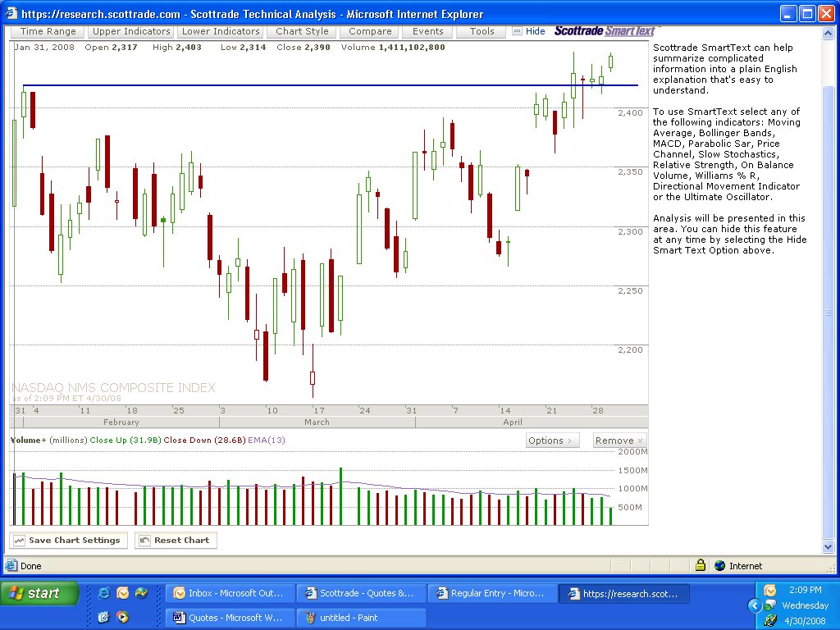Switch to Scottrade - Quotes taskbar window
This screenshot has width=840, height=630.
(362, 594)
